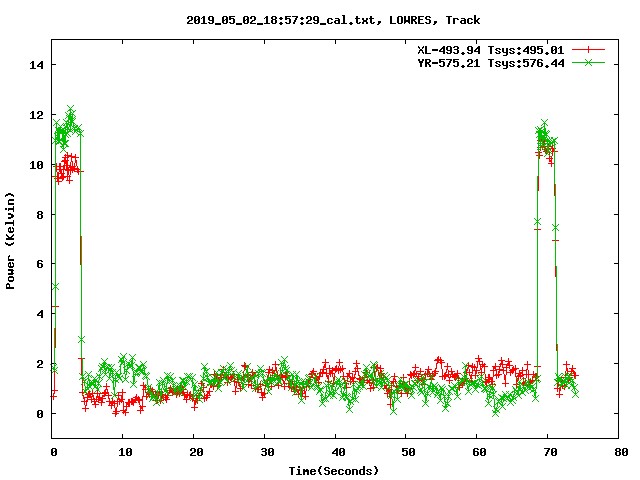
Task: Click the y-axis tick label "8"
Action: [x=40, y=215]
